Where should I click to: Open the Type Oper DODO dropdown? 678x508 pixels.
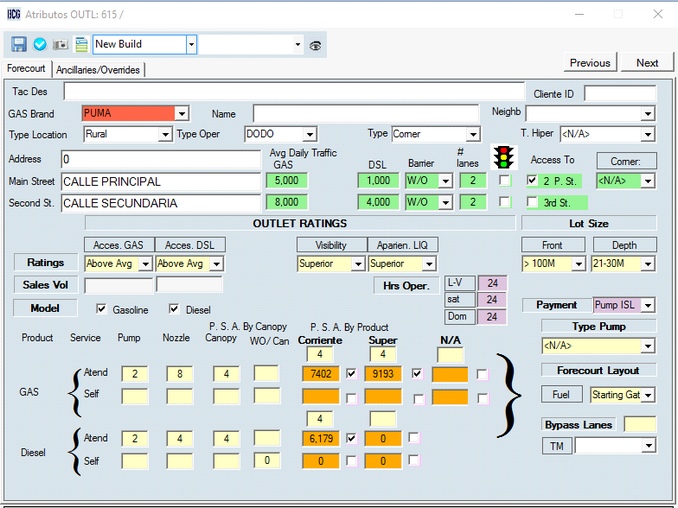[x=309, y=134]
